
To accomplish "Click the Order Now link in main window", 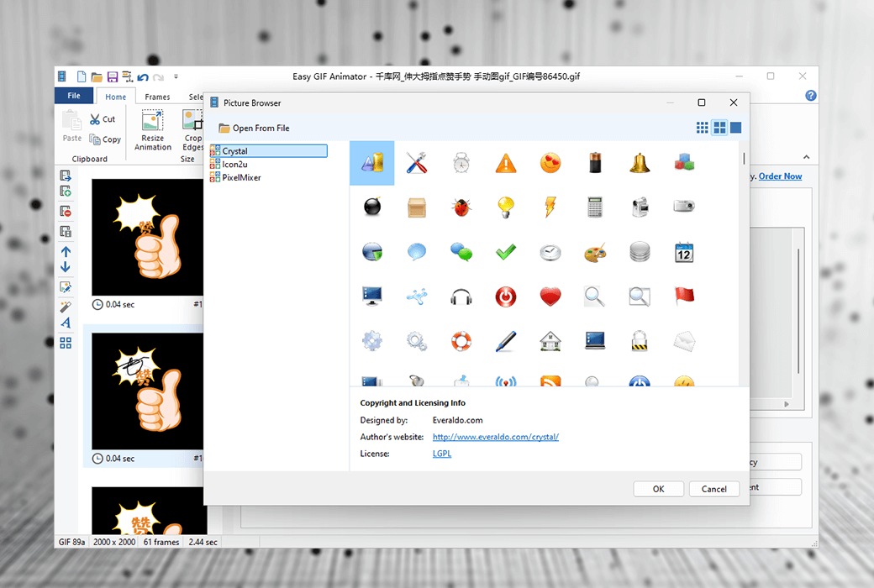I will 780,176.
